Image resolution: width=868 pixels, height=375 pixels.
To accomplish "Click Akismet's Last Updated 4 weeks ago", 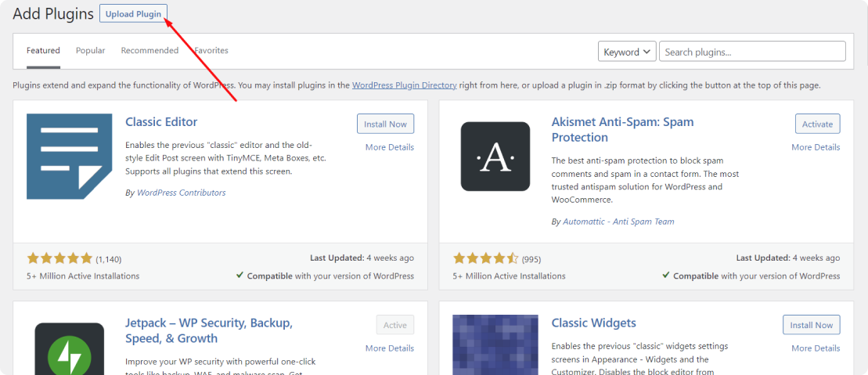I will [788, 258].
